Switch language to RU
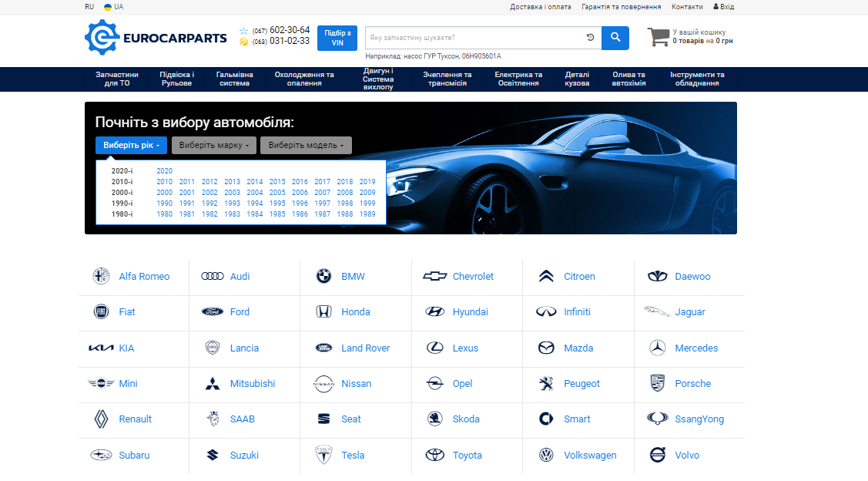Image resolution: width=868 pixels, height=481 pixels. [x=89, y=7]
